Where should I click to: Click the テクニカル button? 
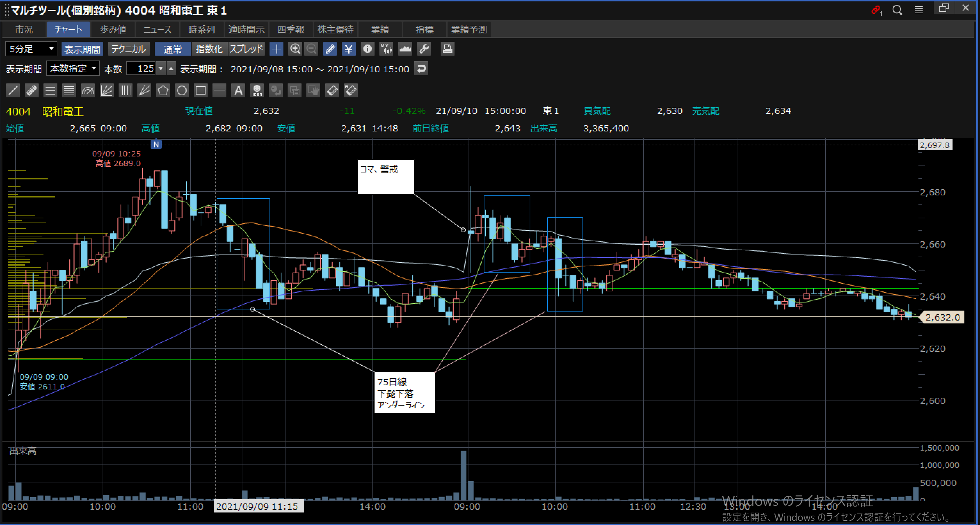[129, 49]
